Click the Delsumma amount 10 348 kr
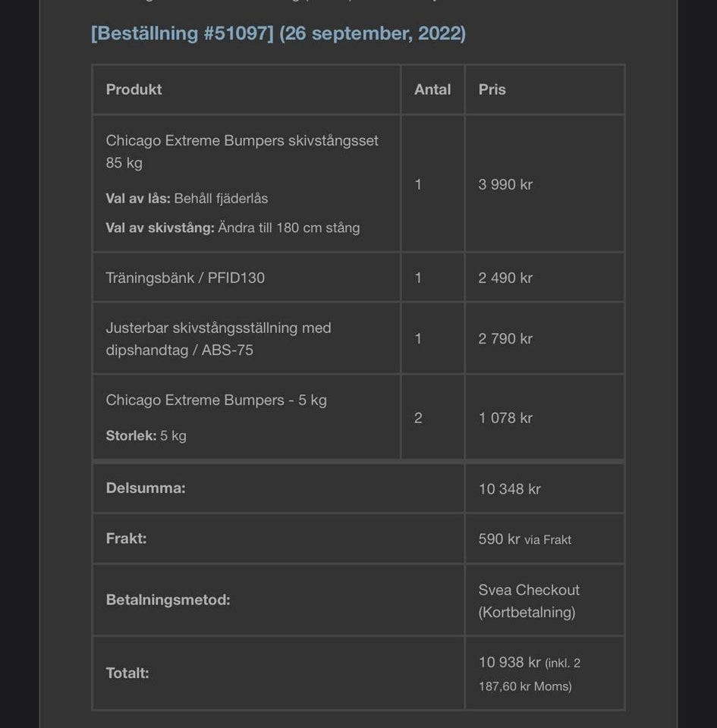 pos(509,489)
